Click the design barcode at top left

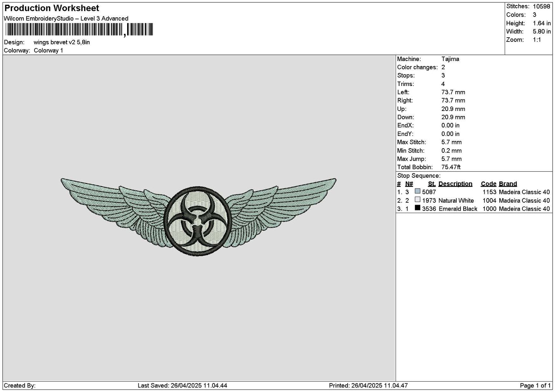(x=79, y=30)
